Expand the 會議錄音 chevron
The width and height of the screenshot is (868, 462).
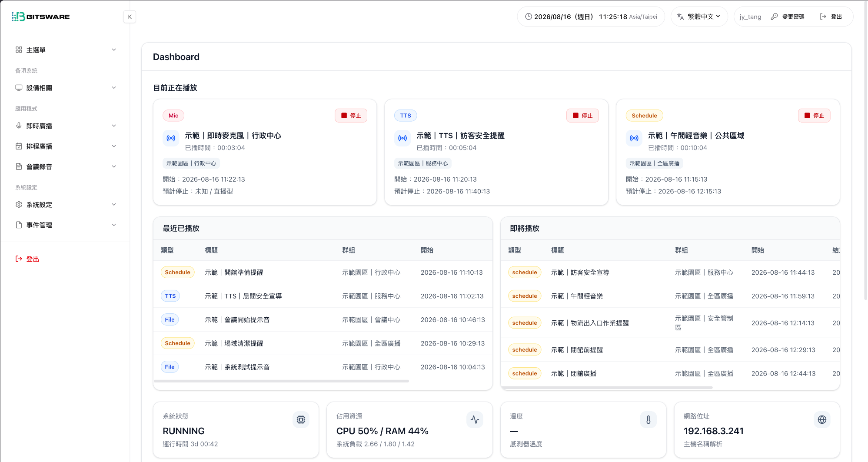pyautogui.click(x=114, y=166)
